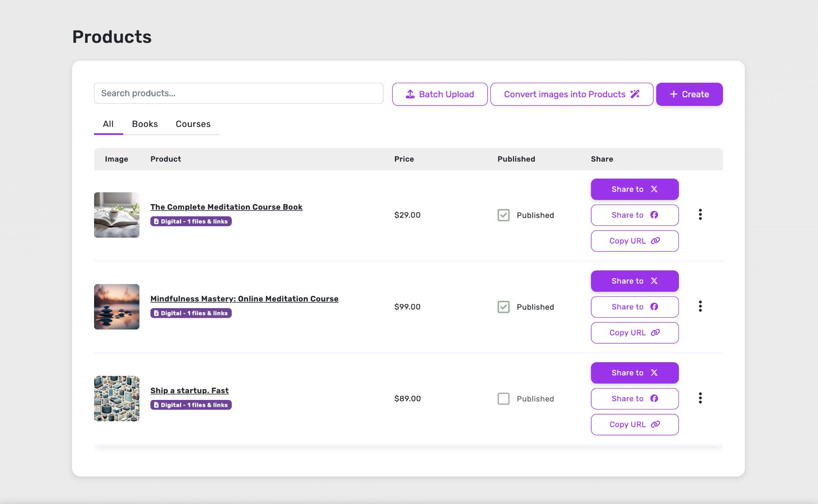This screenshot has width=818, height=504.
Task: Uncheck Published for Complete Meditation Course Book
Action: [x=504, y=215]
